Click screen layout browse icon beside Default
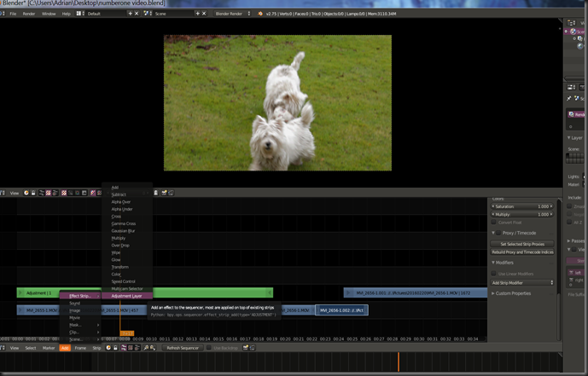588x376 pixels. click(x=79, y=14)
